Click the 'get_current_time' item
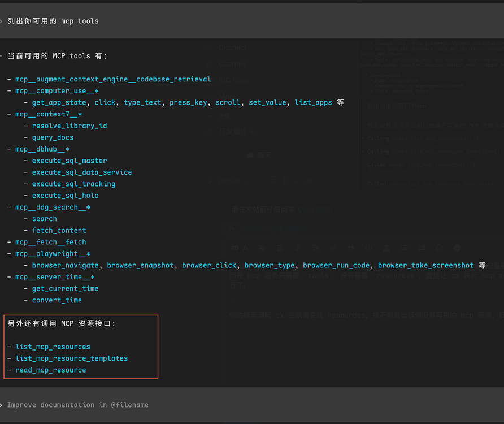 (65, 288)
